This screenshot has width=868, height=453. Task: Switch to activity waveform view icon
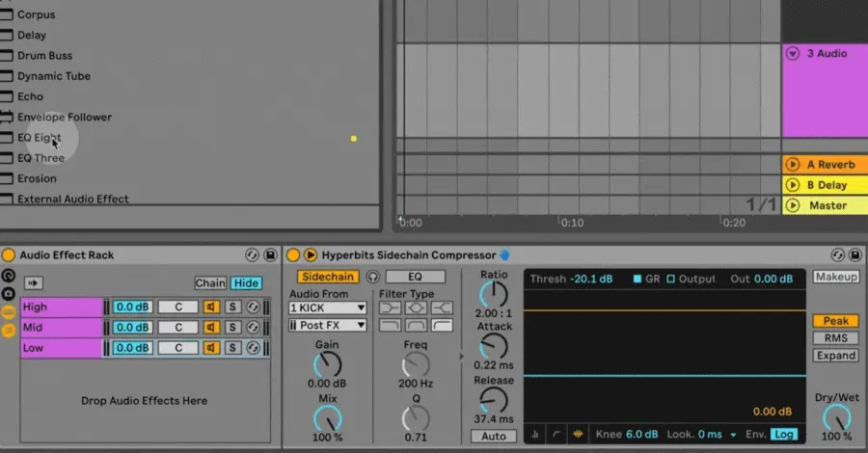point(578,435)
